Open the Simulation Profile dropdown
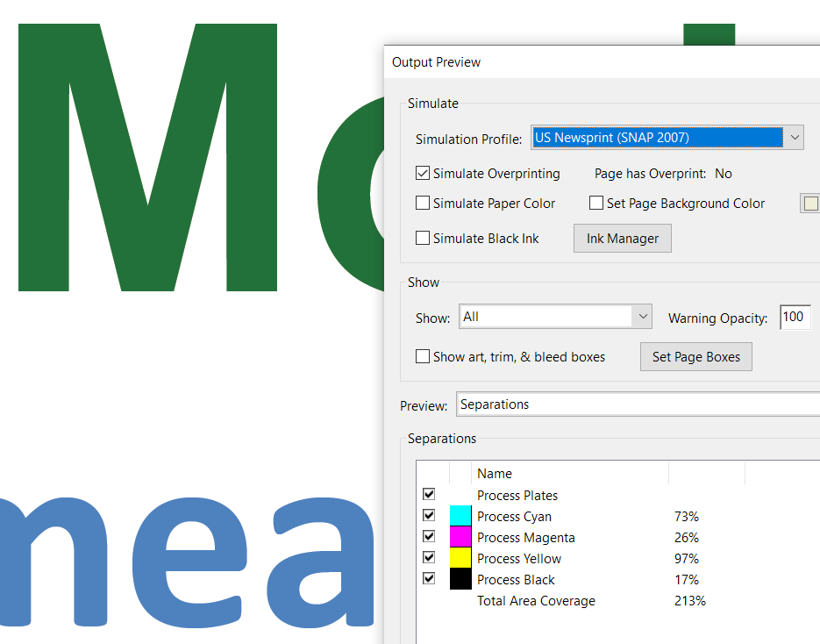 pyautogui.click(x=793, y=138)
